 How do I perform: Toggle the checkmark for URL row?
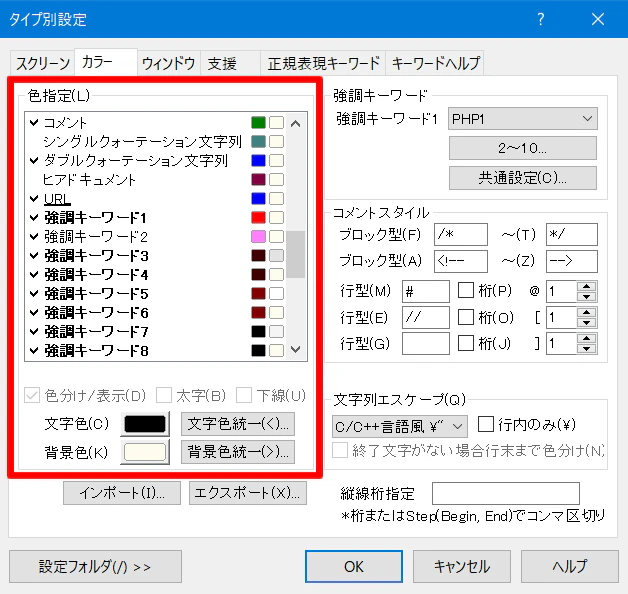[34, 199]
